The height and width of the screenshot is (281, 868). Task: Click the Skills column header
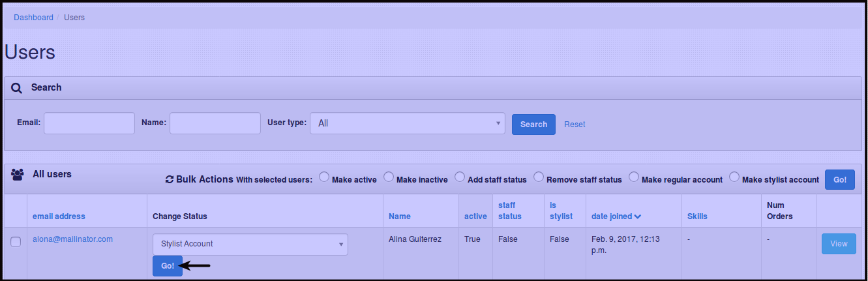pyautogui.click(x=697, y=216)
